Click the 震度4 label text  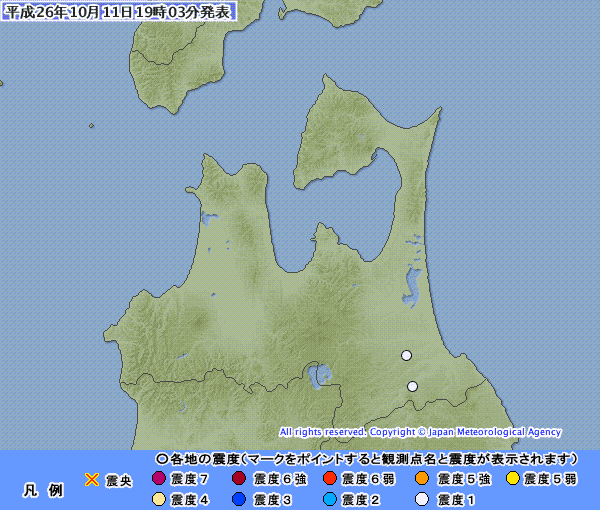(x=189, y=500)
